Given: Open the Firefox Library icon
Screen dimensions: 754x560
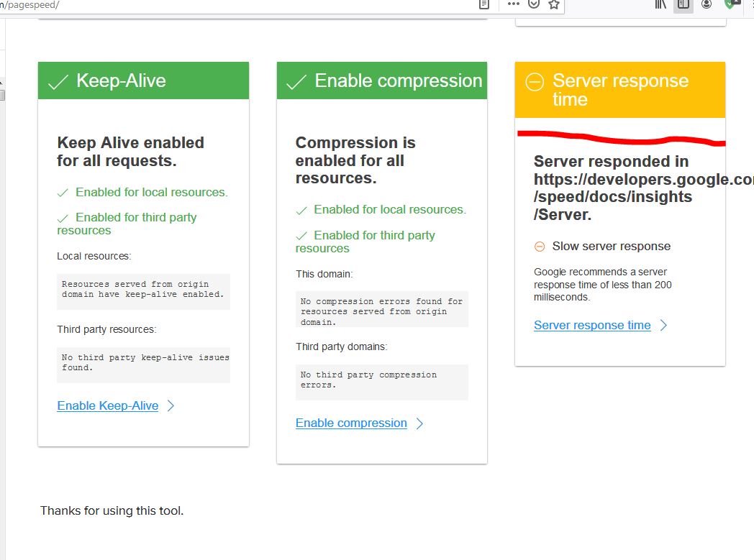Looking at the screenshot, I should 660,4.
